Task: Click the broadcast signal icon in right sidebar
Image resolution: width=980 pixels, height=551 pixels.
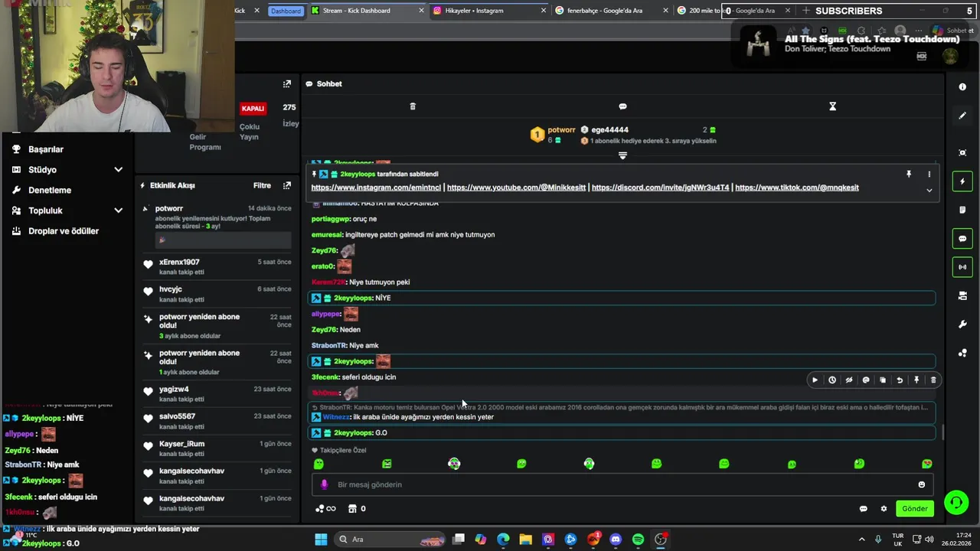Action: pyautogui.click(x=962, y=267)
